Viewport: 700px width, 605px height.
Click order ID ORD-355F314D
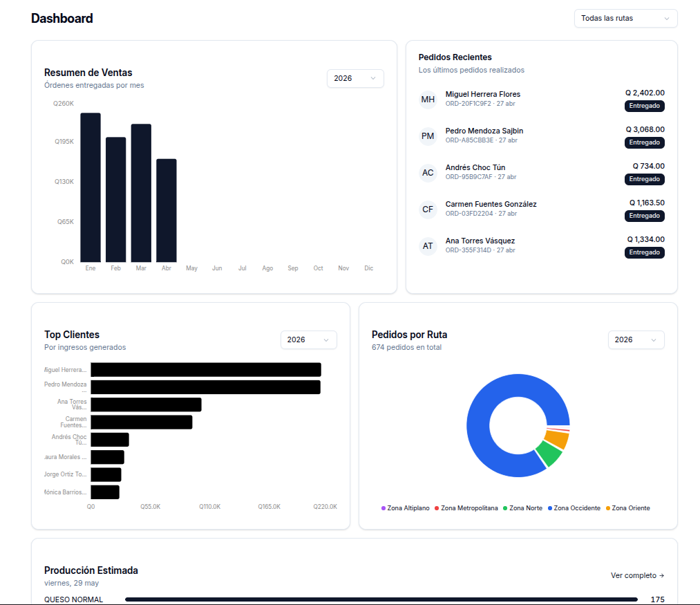pos(468,250)
